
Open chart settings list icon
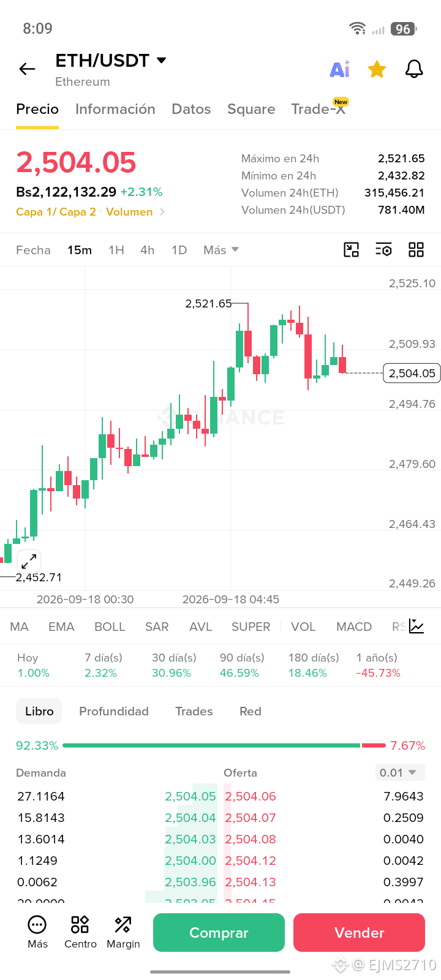coord(383,249)
